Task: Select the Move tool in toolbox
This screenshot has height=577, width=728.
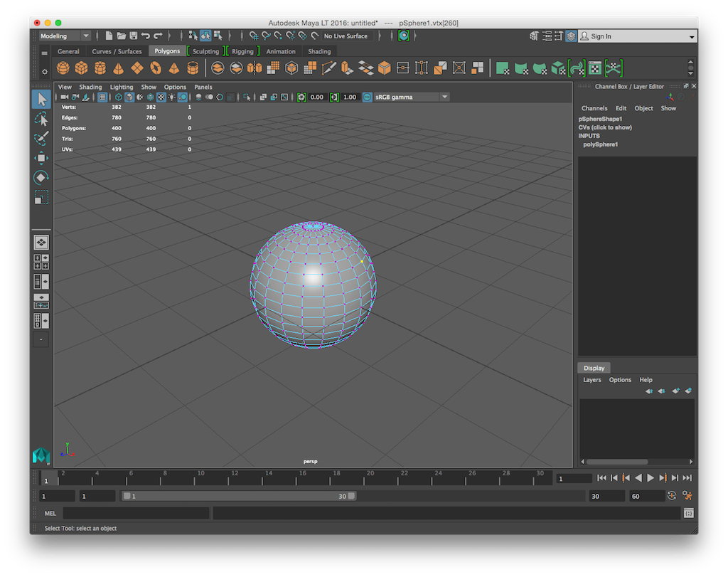Action: click(x=41, y=158)
